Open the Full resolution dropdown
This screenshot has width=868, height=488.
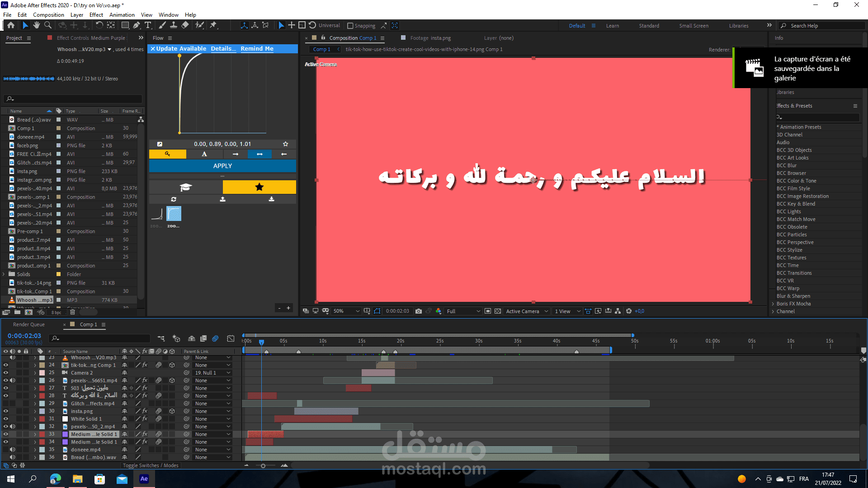coord(463,311)
